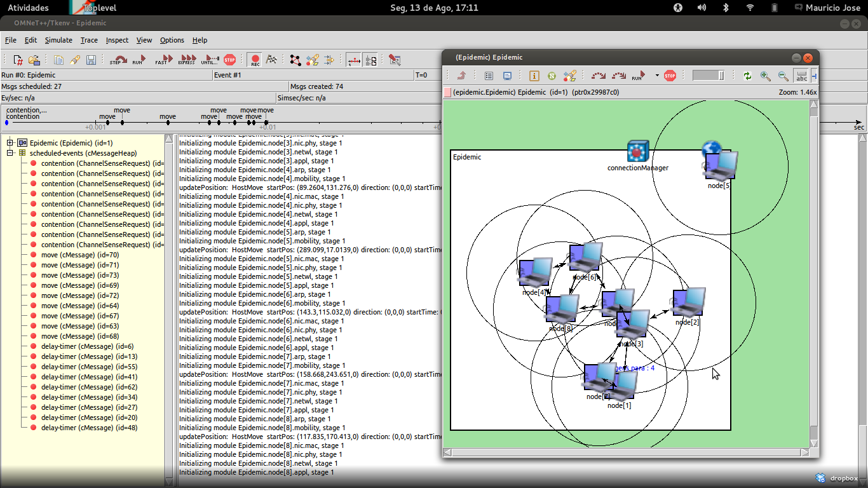Open the Trace menu
The height and width of the screenshot is (488, 868).
point(89,40)
